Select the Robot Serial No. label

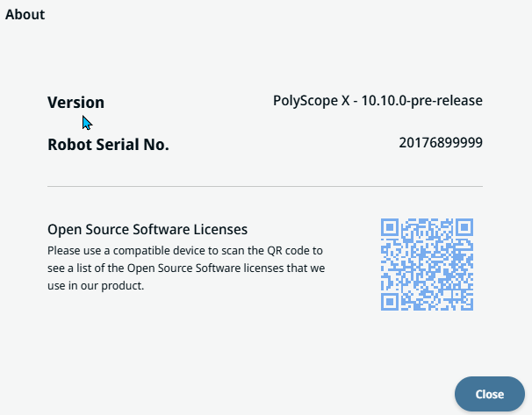pyautogui.click(x=108, y=145)
